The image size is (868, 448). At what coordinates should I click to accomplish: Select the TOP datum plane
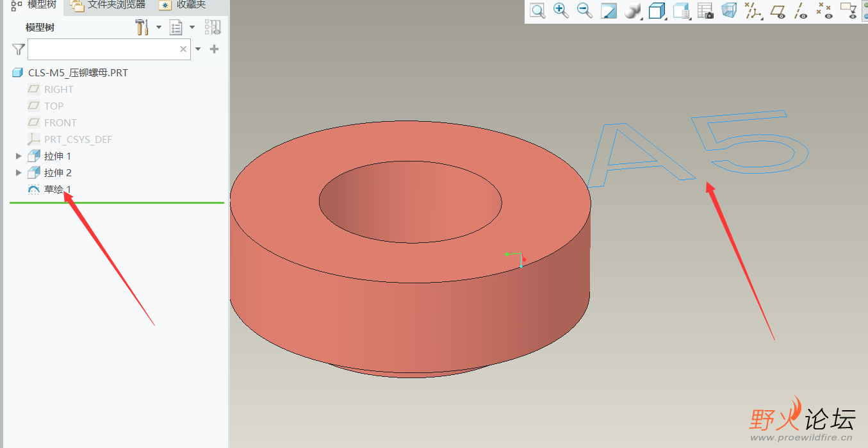[54, 106]
